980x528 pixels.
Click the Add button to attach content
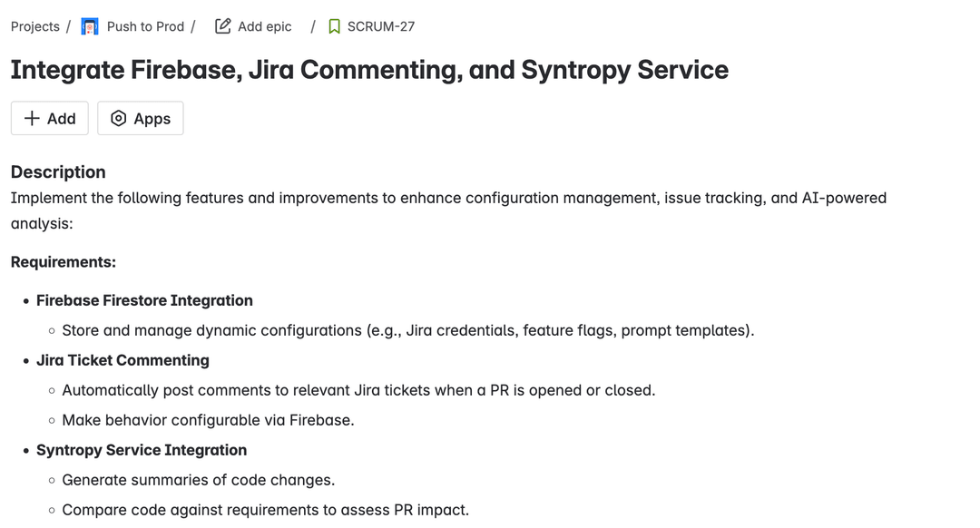[x=49, y=118]
